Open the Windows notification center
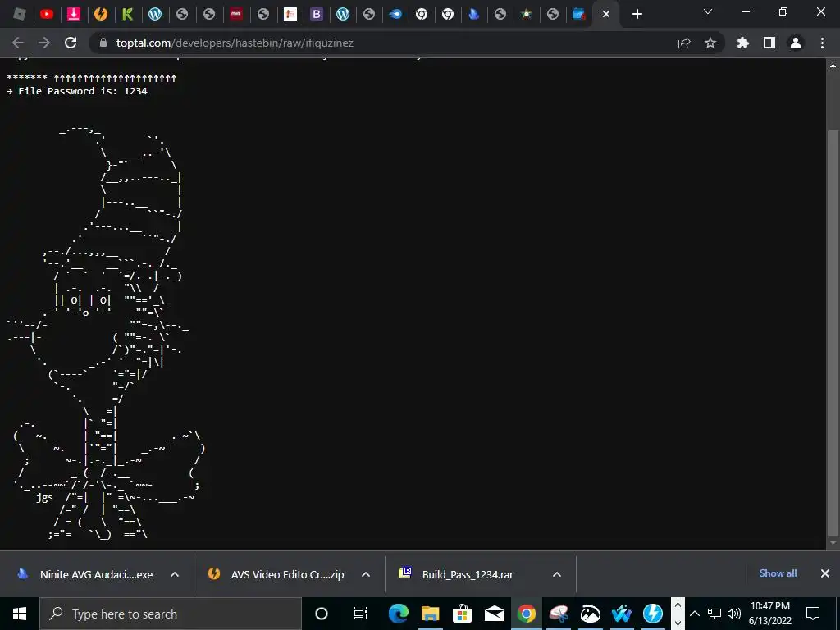 (813, 614)
